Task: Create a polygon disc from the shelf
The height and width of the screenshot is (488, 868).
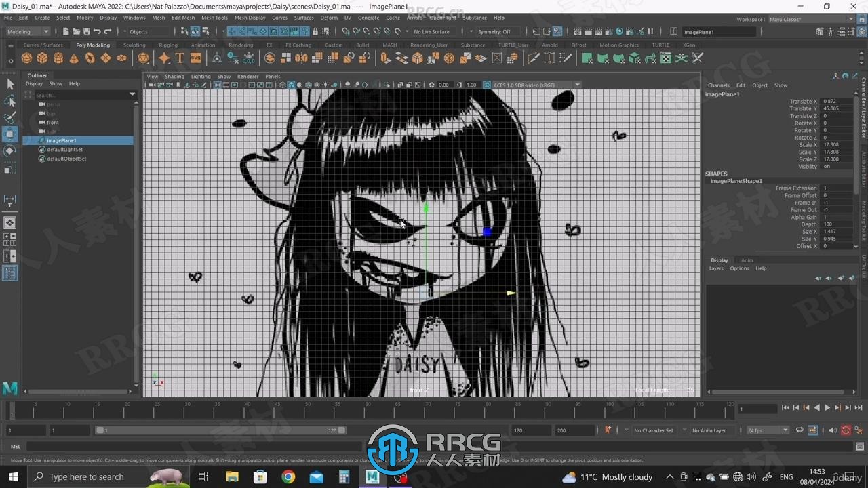Action: pos(121,58)
